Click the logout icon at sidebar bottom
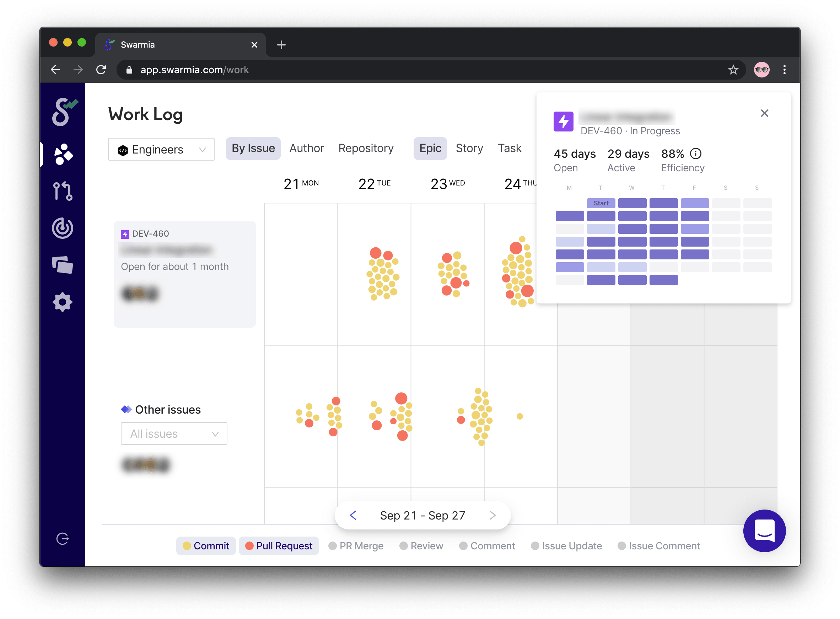 62,538
